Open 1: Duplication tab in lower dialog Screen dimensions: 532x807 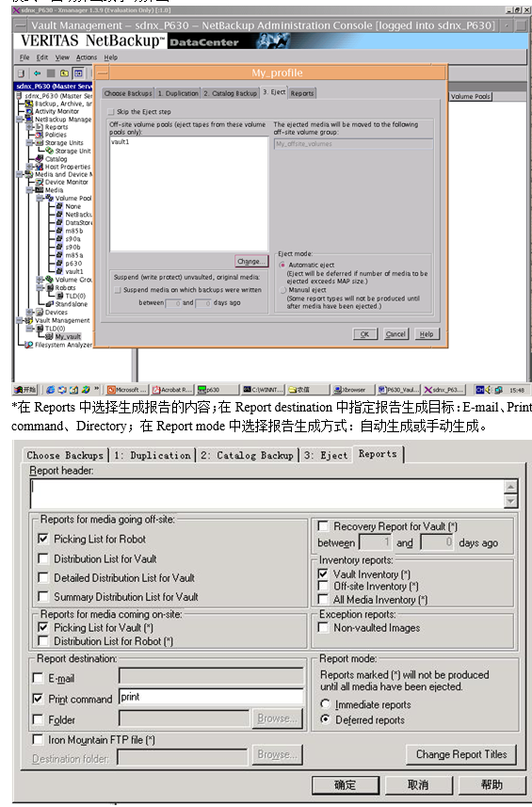153,456
